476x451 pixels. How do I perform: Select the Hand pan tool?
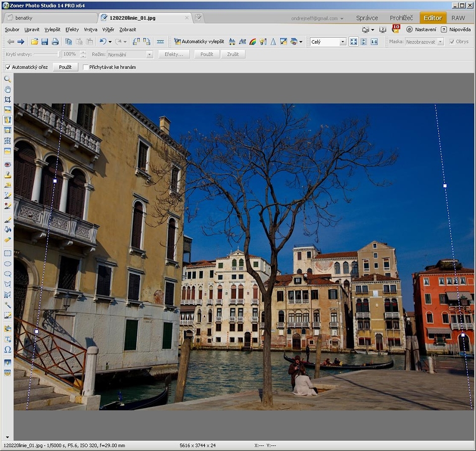(x=7, y=89)
